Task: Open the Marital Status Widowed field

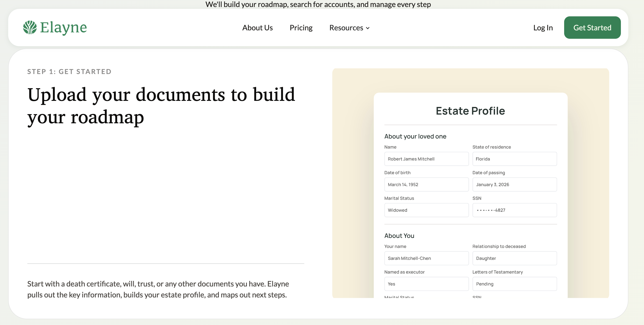Action: 426,210
